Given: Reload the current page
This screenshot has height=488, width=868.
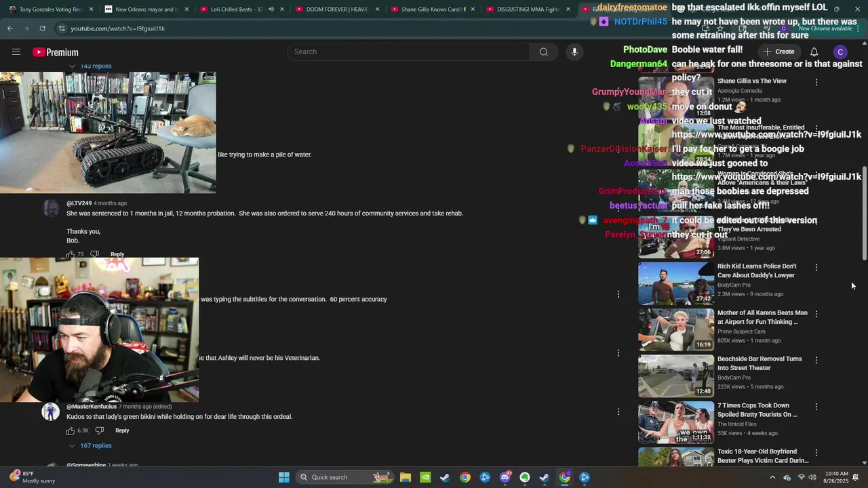Looking at the screenshot, I should (x=42, y=28).
